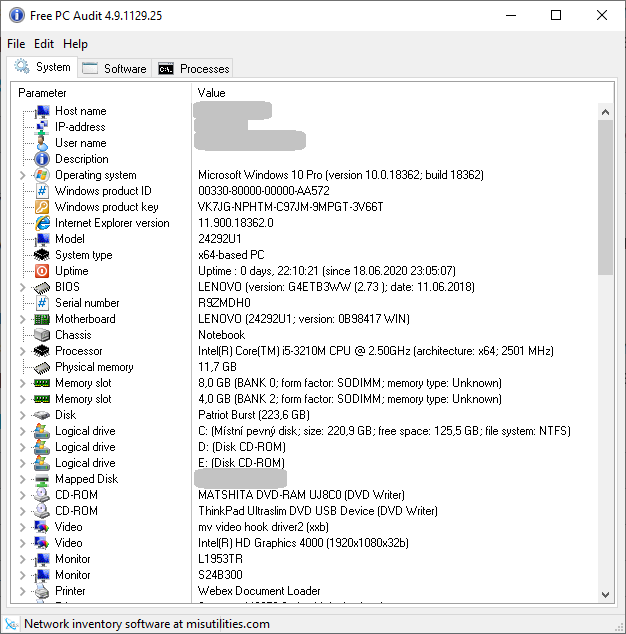Click the BIOS chip icon

click(x=42, y=287)
